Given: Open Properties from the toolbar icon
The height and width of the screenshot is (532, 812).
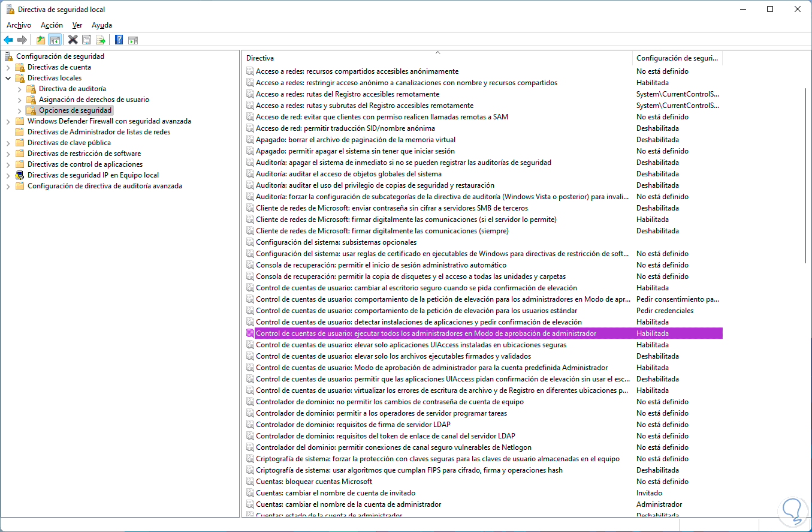Looking at the screenshot, I should [x=87, y=40].
